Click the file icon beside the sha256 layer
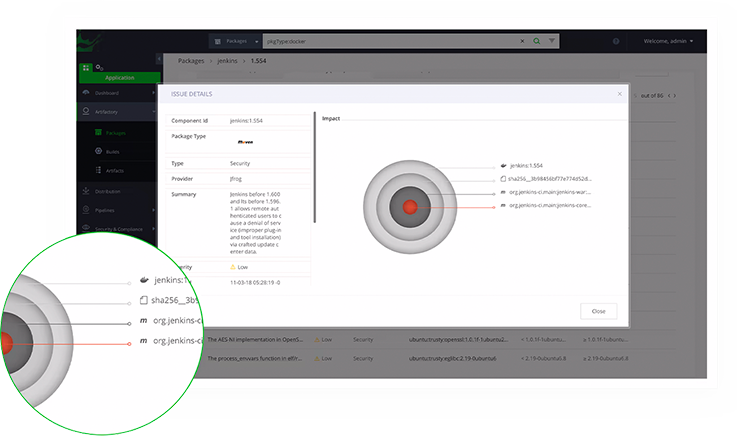The image size is (737, 436). click(502, 178)
